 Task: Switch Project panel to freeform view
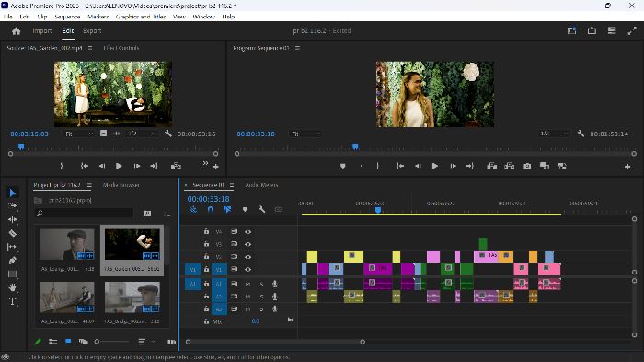pos(84,342)
